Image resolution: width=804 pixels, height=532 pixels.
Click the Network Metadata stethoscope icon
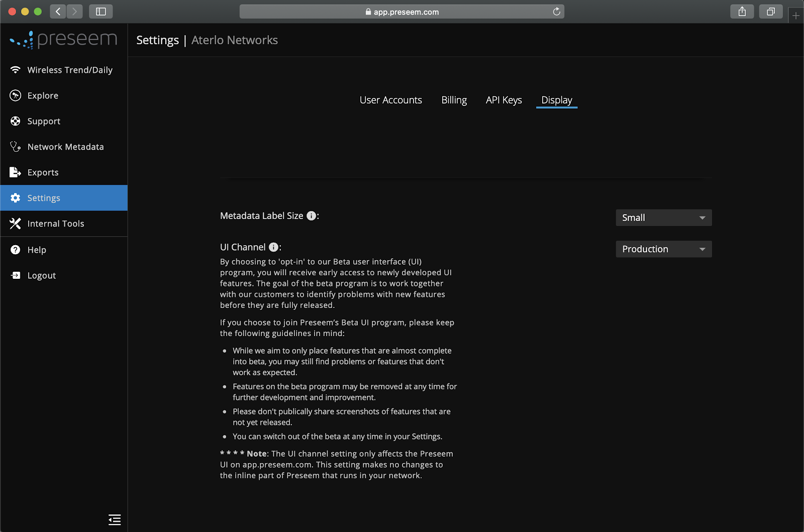(x=16, y=147)
